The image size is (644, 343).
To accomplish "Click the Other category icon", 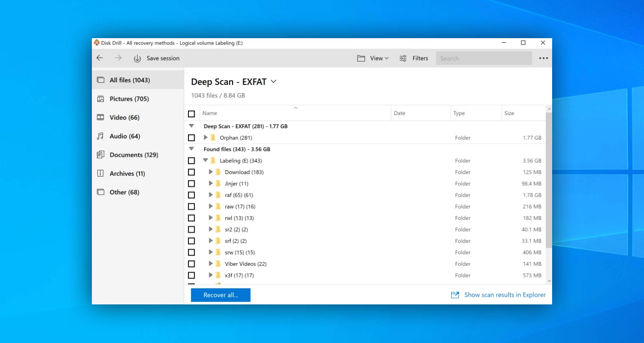I will pos(100,192).
